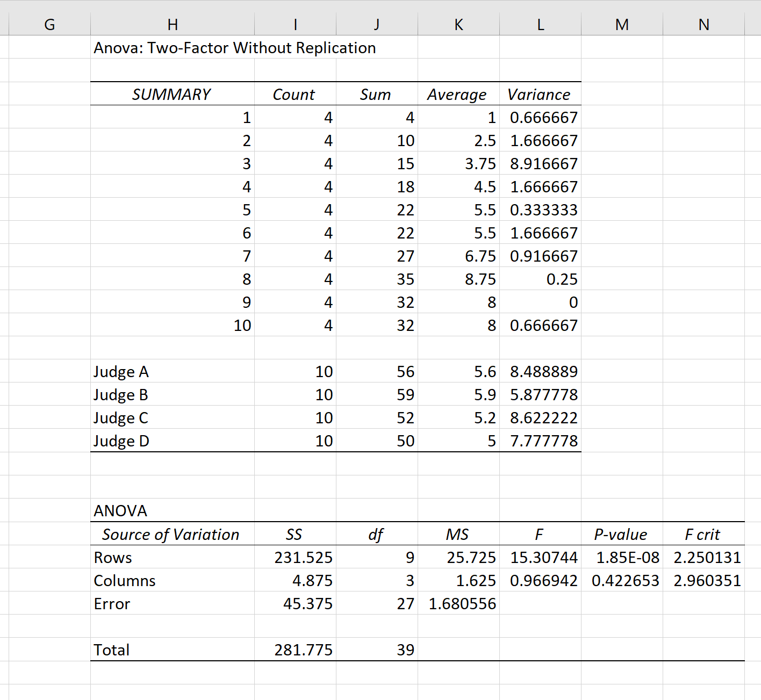The image size is (761, 700).
Task: Select column M header
Action: point(622,24)
